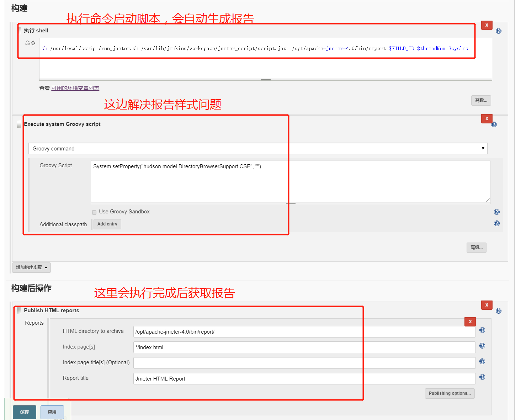521x420 pixels.
Task: Click into the Groovy Script text area
Action: click(x=291, y=181)
